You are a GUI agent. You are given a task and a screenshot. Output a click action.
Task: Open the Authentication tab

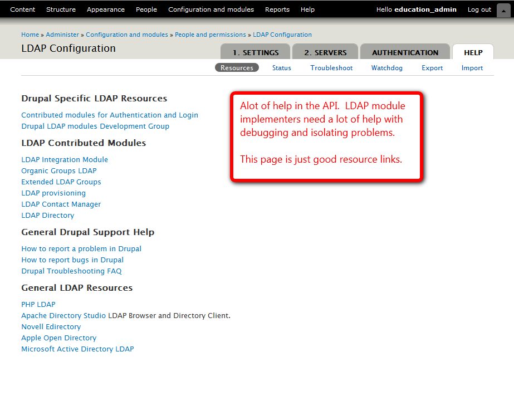405,52
